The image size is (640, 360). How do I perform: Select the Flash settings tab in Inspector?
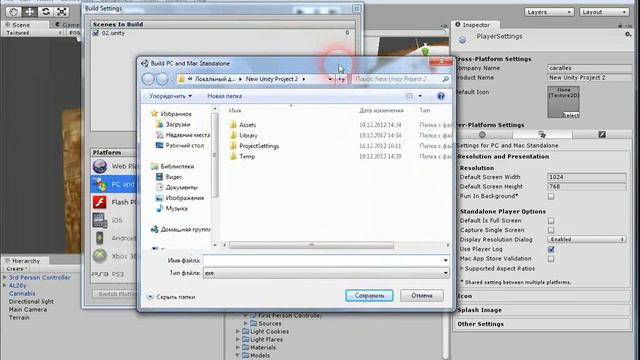[x=602, y=135]
